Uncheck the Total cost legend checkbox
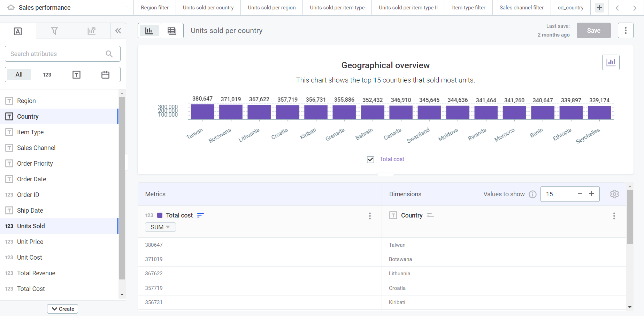This screenshot has height=316, width=644. point(370,159)
